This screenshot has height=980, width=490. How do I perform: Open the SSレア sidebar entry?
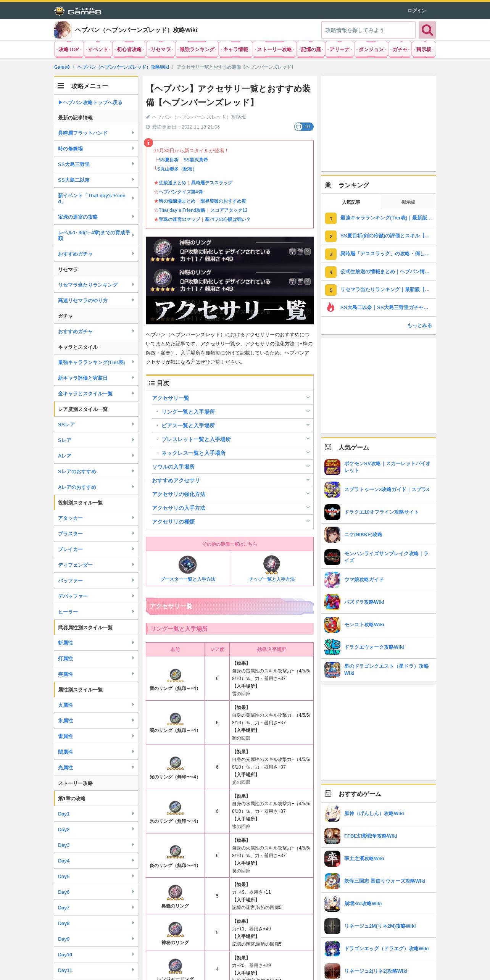tap(96, 424)
